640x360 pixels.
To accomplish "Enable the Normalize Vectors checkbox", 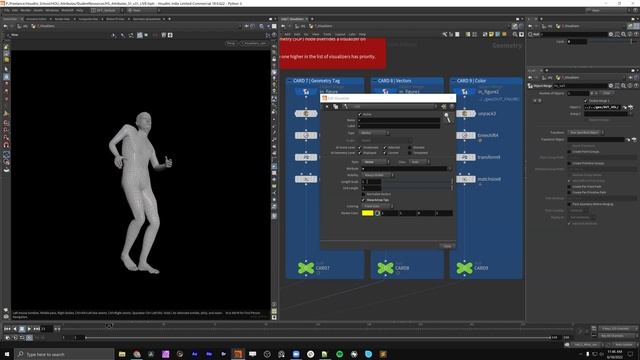I will [363, 194].
